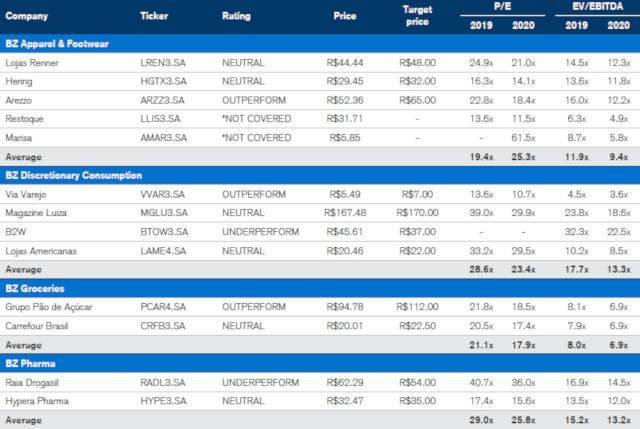Click Lojas Americanas' 33.2x P/E value

tap(481, 251)
